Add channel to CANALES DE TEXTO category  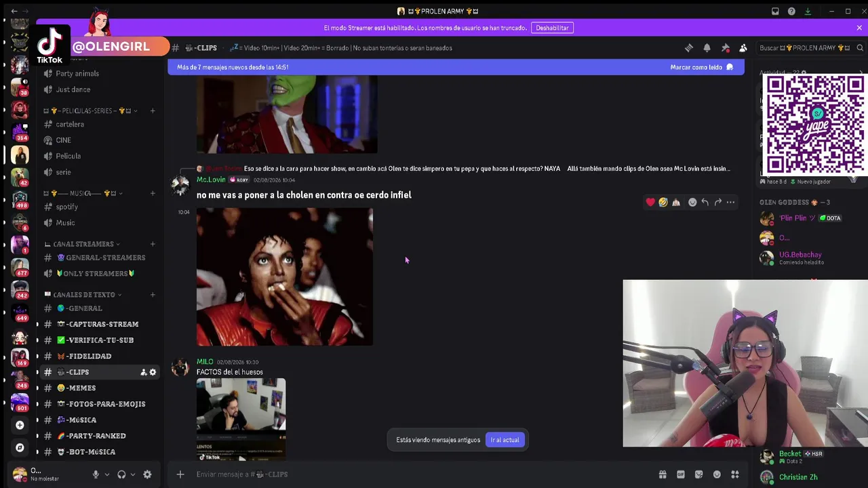point(153,295)
